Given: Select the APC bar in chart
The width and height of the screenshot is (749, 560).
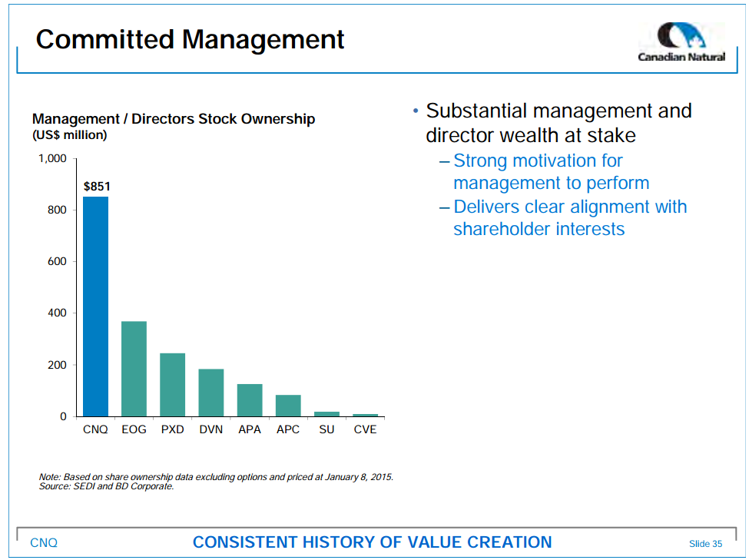Looking at the screenshot, I should pyautogui.click(x=288, y=406).
